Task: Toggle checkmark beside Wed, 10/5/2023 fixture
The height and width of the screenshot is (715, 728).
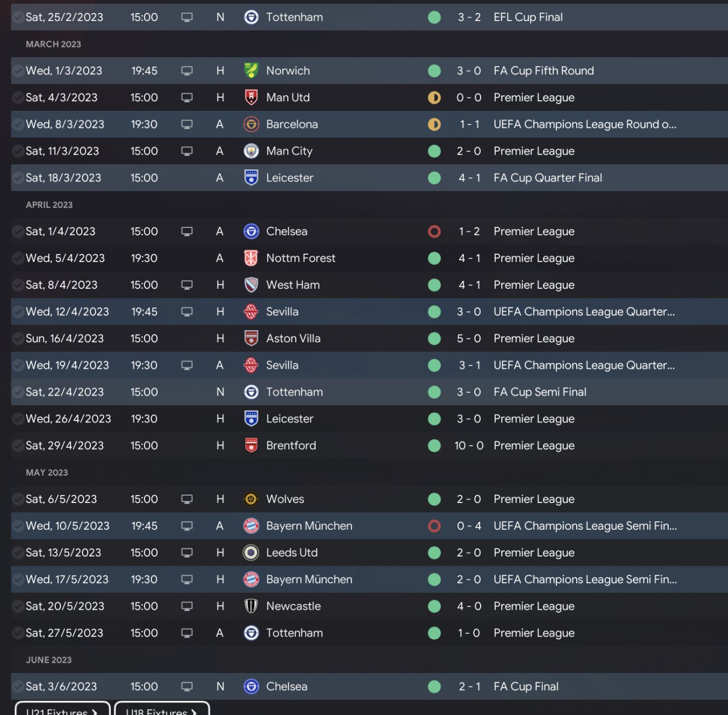Action: (x=18, y=526)
